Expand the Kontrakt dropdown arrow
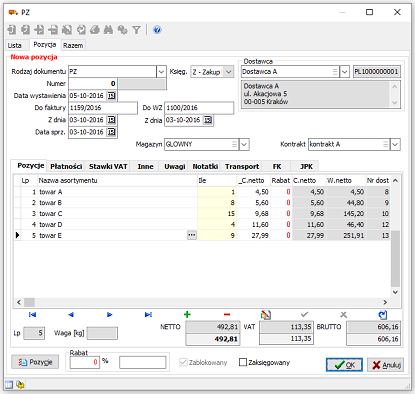The image size is (415, 394). coord(395,144)
